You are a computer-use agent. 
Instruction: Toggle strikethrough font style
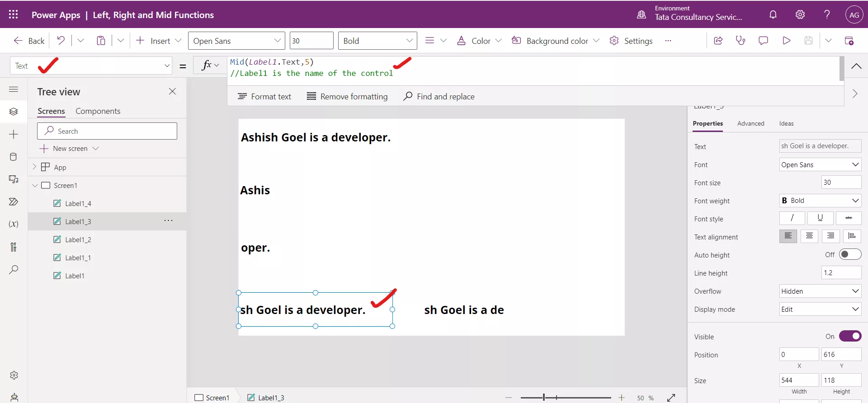coord(849,218)
